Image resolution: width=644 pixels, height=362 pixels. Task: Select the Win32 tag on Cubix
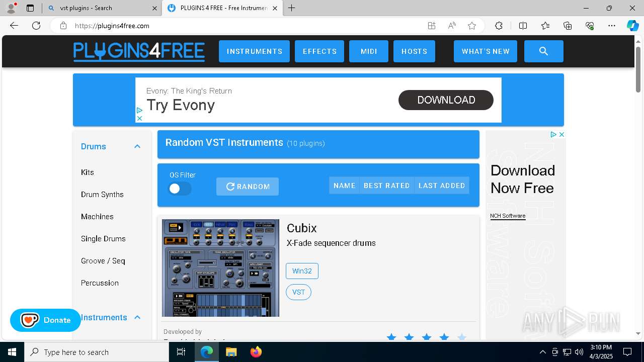(302, 271)
